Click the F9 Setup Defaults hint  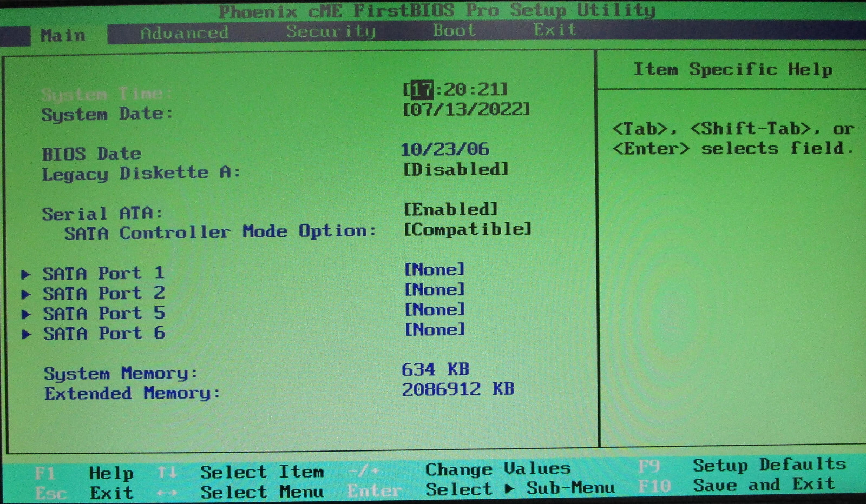[742, 466]
